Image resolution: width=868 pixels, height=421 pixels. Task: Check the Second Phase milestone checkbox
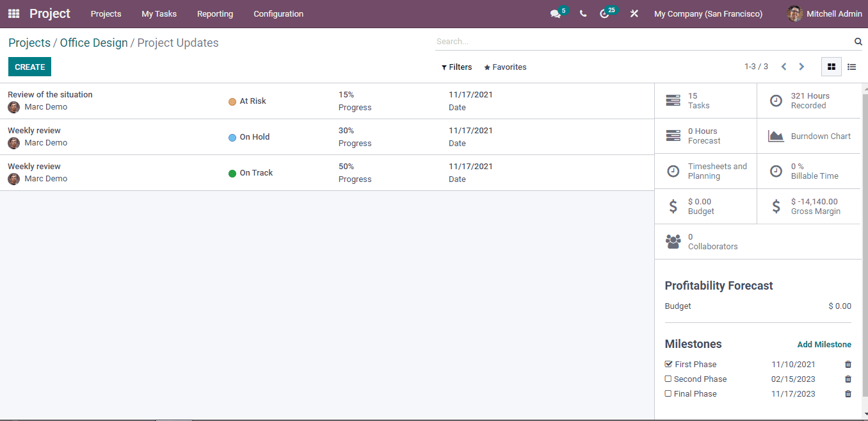click(668, 379)
